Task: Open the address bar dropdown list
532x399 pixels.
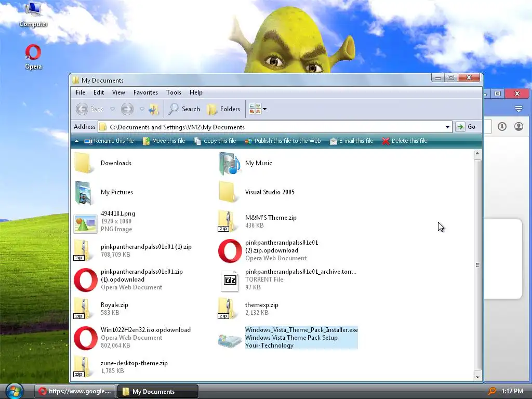Action: coord(447,127)
